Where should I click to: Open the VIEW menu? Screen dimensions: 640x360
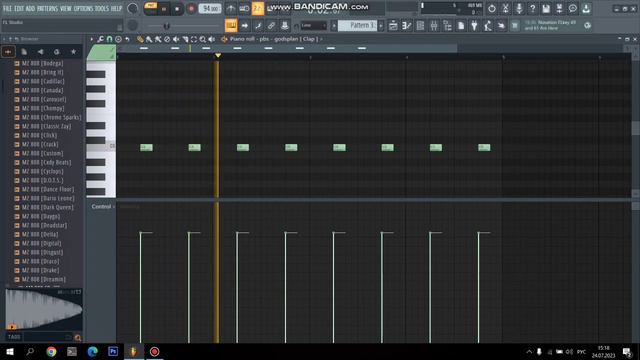pyautogui.click(x=66, y=9)
